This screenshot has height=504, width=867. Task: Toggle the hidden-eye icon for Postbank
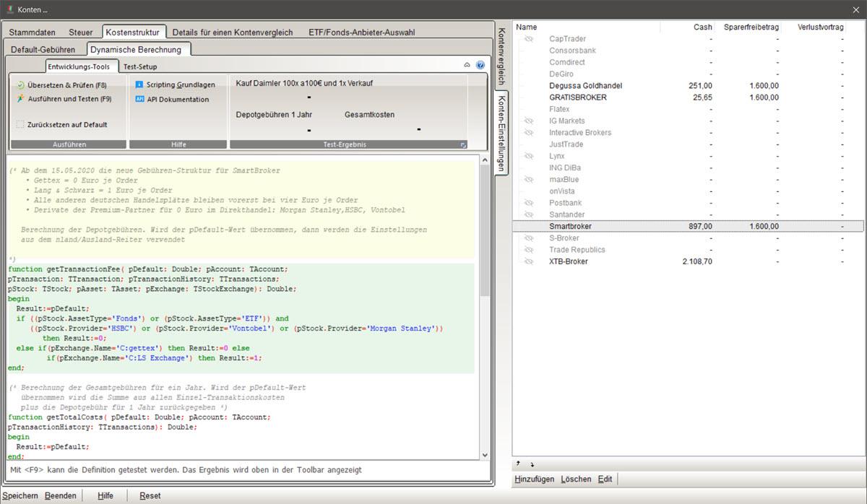528,203
